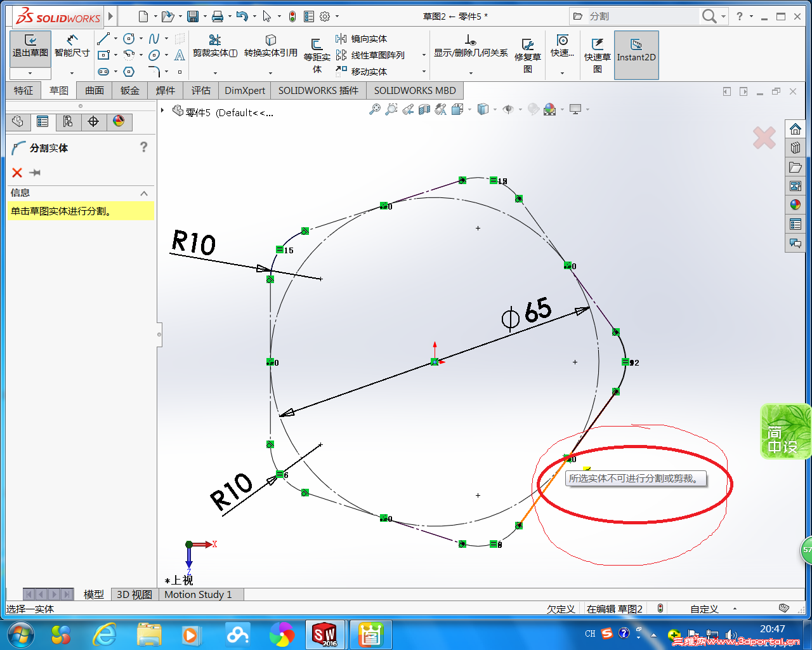Click the Undo icon
This screenshot has height=650, width=812.
click(x=242, y=17)
